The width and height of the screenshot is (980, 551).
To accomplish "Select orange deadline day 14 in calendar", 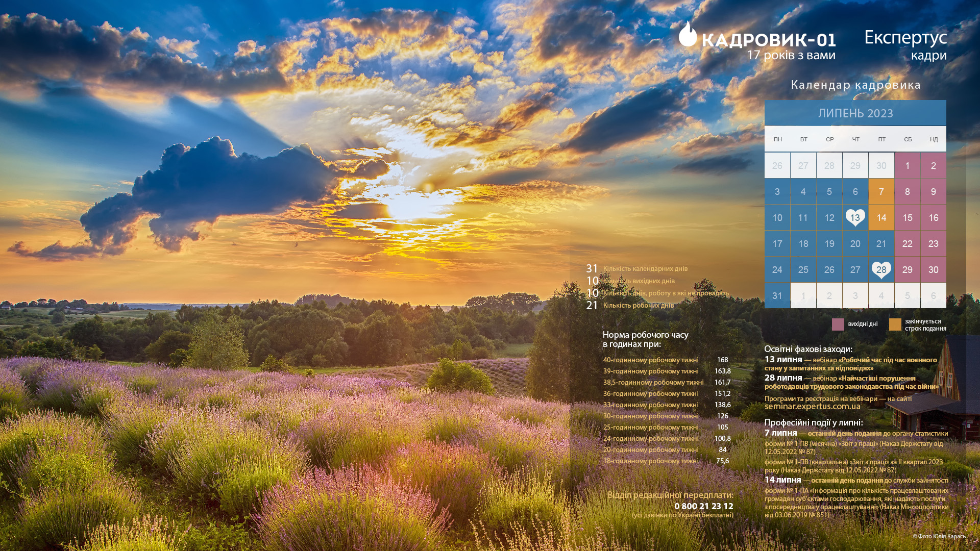I will pyautogui.click(x=881, y=218).
